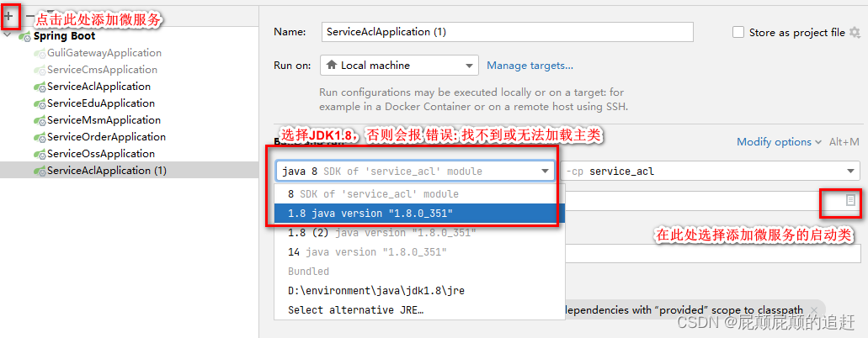The height and width of the screenshot is (338, 868).
Task: Enable Store as project file checkbox
Action: pos(738,33)
